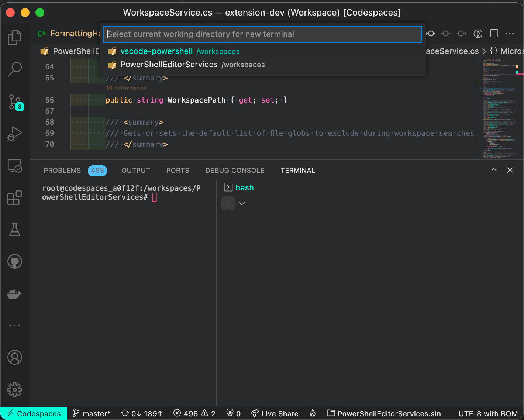This screenshot has height=420, width=524.
Task: Switch to the PORTS tab
Action: (x=177, y=170)
